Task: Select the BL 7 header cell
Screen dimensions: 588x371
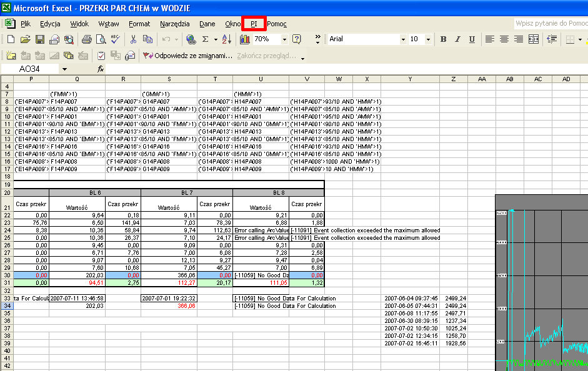Action: (187, 192)
